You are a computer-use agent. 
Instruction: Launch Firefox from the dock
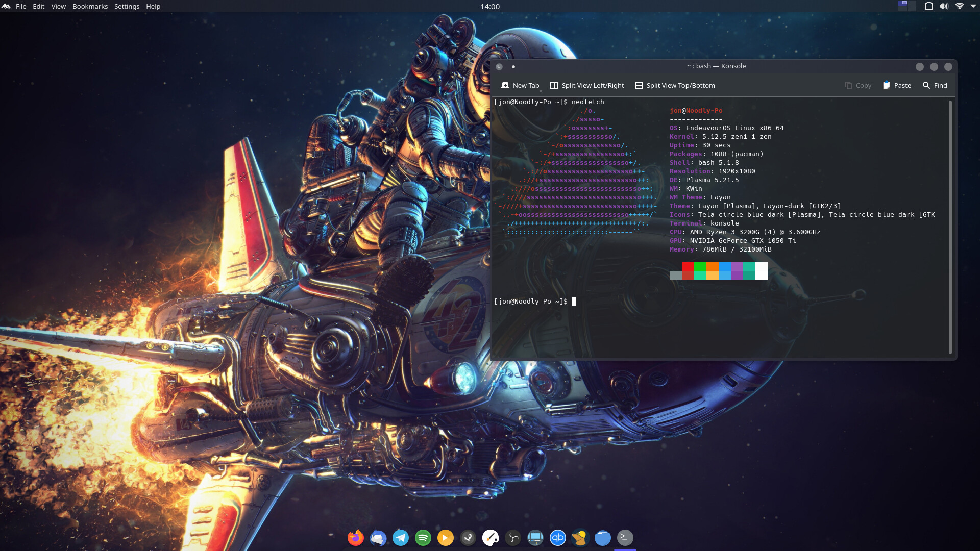pos(356,538)
